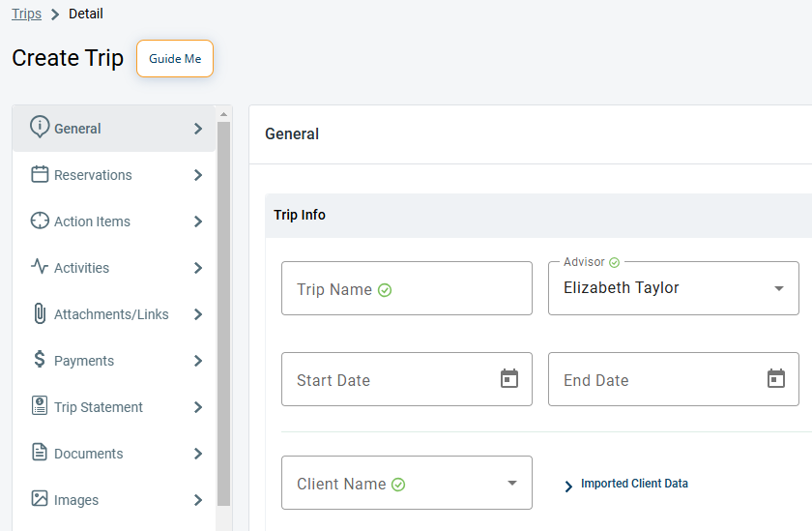
Task: Click into the Start Date field
Action: (407, 379)
